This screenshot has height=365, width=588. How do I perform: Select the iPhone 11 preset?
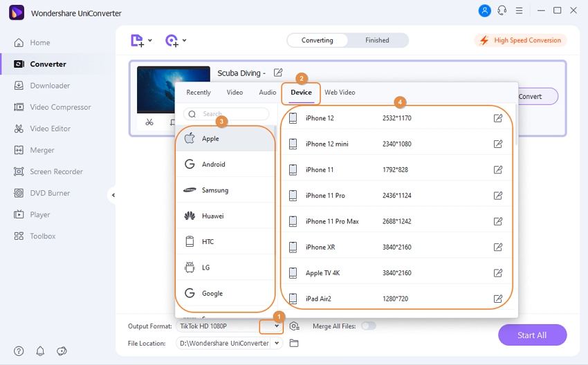click(396, 170)
